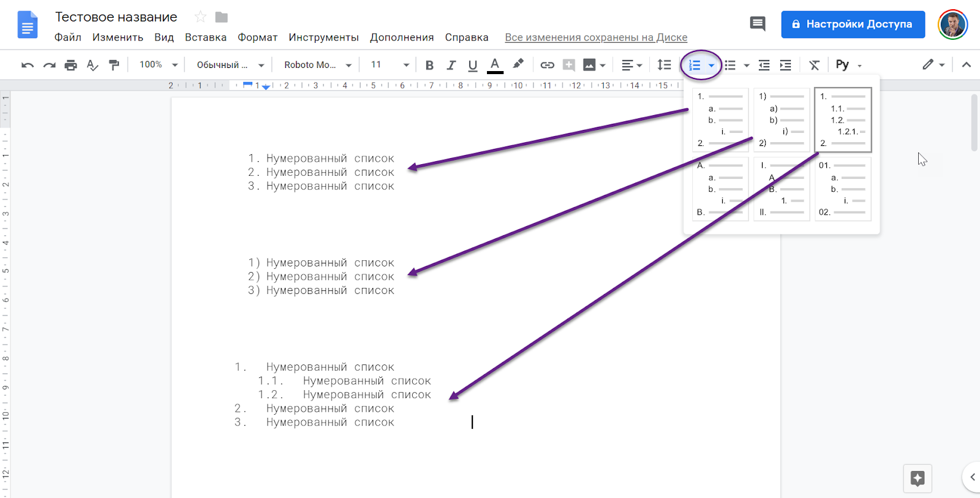Decrease the indent

pyautogui.click(x=764, y=65)
